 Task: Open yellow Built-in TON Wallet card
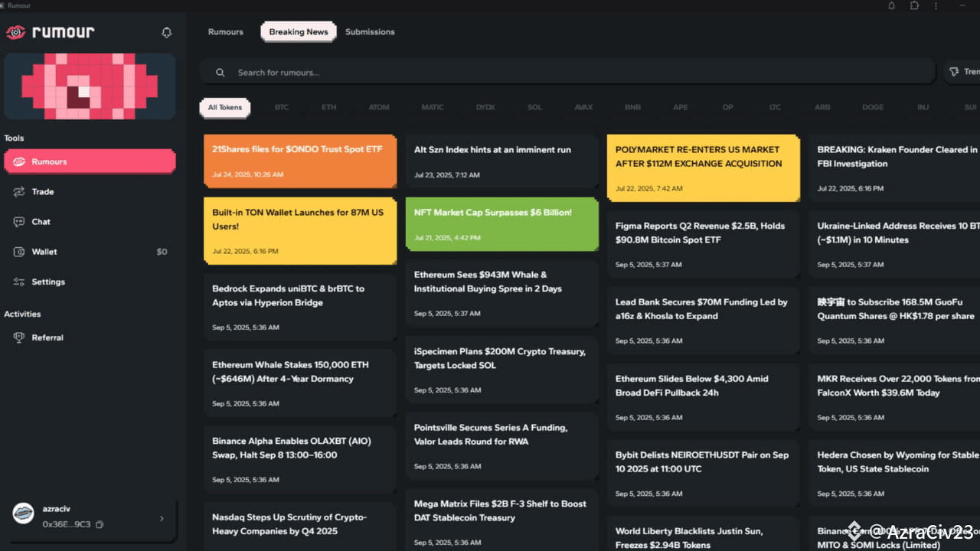300,231
